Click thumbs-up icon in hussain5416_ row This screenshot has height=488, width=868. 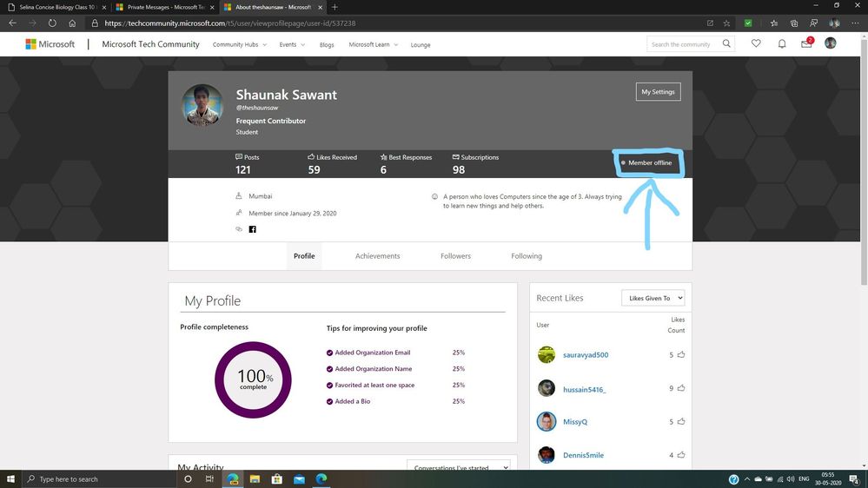(681, 388)
